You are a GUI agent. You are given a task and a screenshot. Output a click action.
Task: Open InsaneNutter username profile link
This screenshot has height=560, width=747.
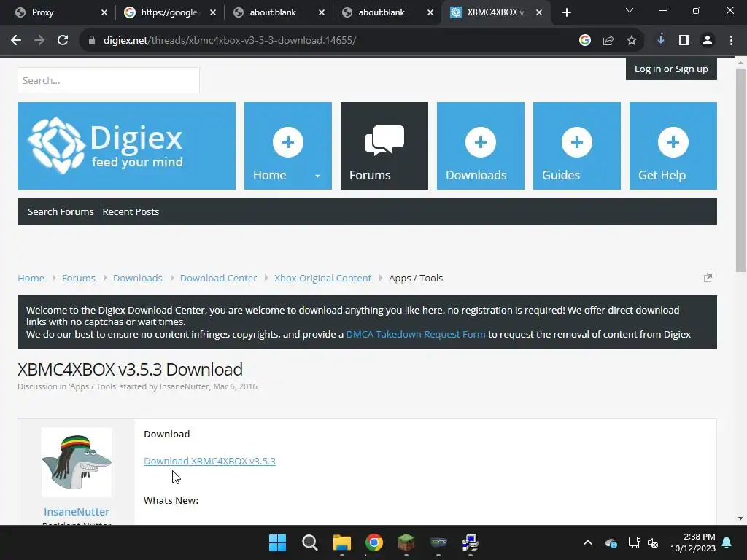(x=76, y=512)
